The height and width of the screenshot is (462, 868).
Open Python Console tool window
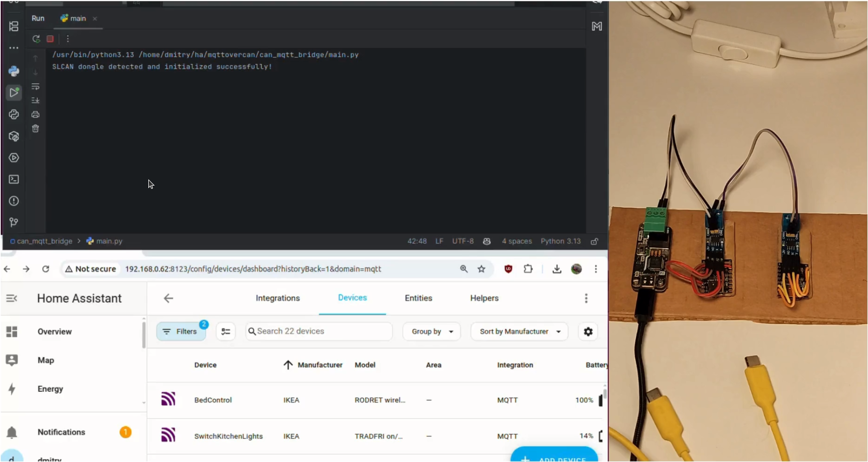click(x=14, y=71)
